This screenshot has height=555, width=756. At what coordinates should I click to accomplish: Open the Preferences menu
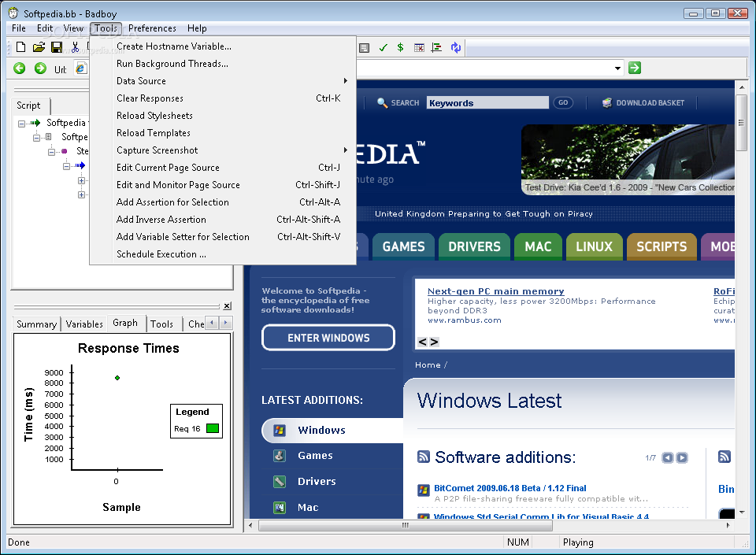(152, 28)
